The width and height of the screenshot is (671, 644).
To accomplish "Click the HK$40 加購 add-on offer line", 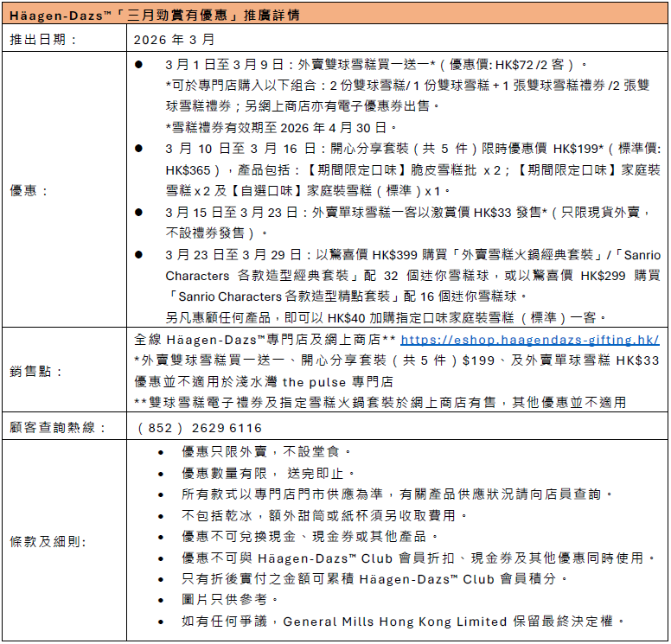I will point(386,317).
